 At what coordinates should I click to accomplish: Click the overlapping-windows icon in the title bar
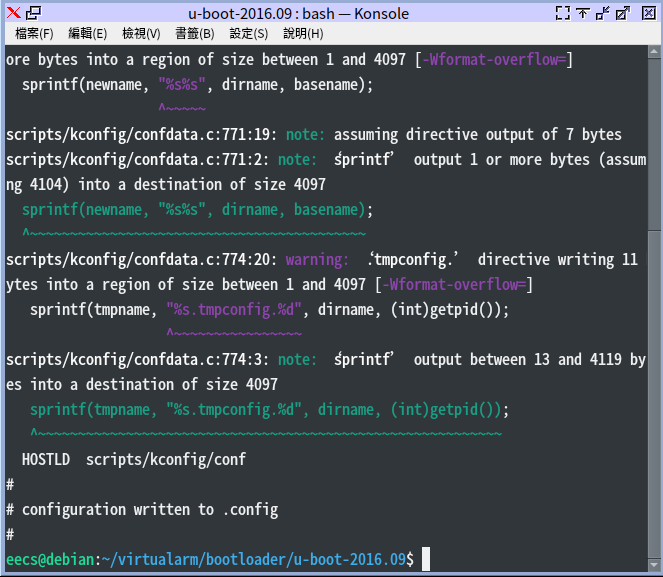click(33, 12)
